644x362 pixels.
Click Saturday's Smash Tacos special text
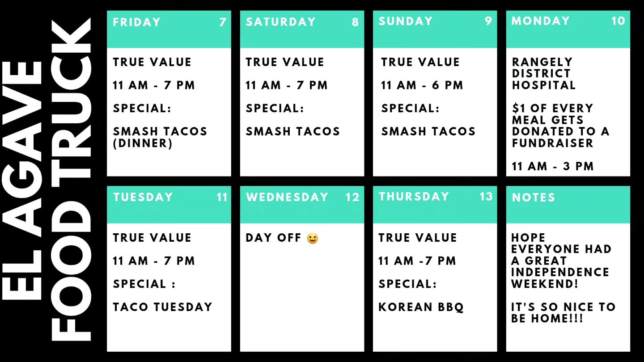[x=293, y=131]
